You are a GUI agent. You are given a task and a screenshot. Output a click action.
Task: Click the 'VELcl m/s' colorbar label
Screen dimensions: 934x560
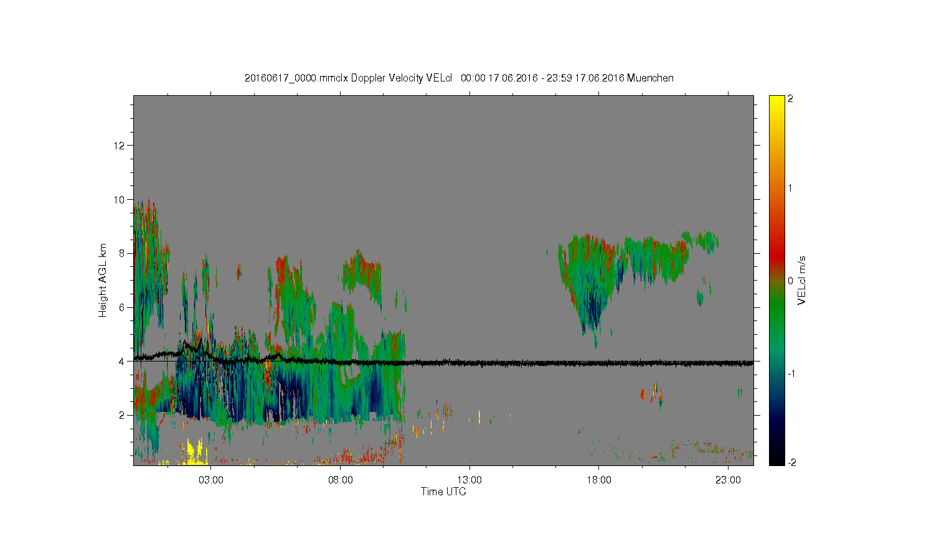click(802, 280)
